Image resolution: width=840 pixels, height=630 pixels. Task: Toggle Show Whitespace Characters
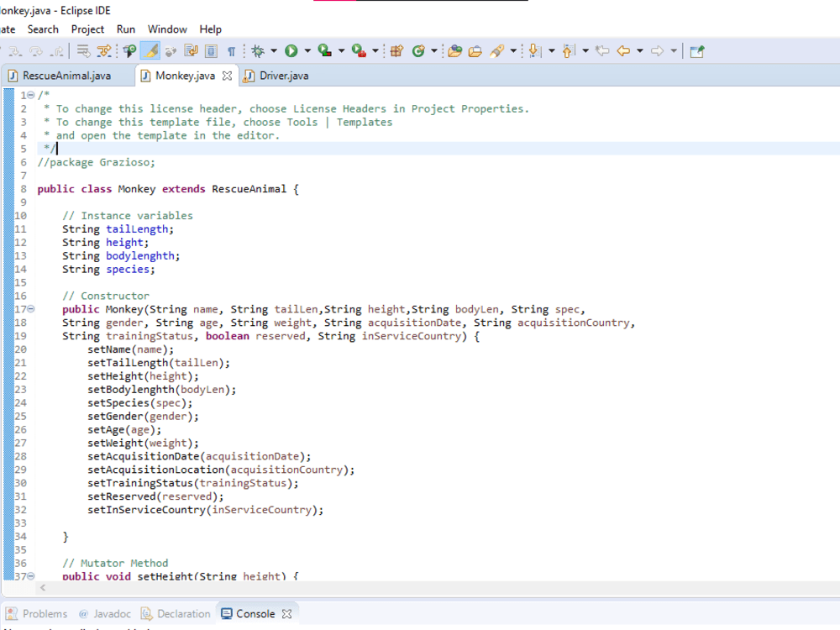(x=232, y=50)
